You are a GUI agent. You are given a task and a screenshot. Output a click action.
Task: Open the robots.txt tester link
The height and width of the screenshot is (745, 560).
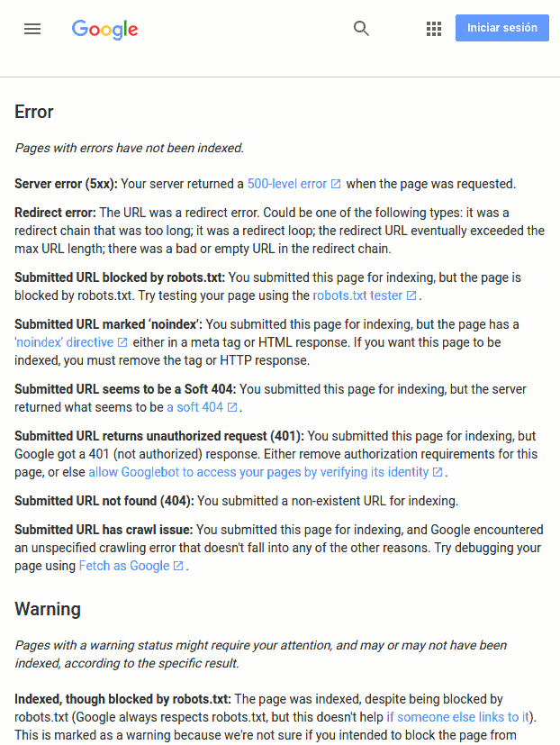coord(357,295)
